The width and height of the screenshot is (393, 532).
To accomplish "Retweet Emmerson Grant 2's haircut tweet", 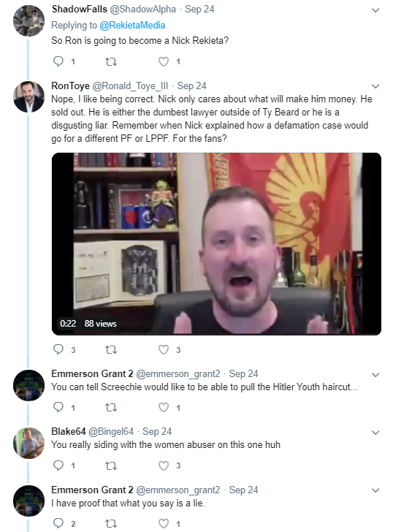I will [x=111, y=407].
